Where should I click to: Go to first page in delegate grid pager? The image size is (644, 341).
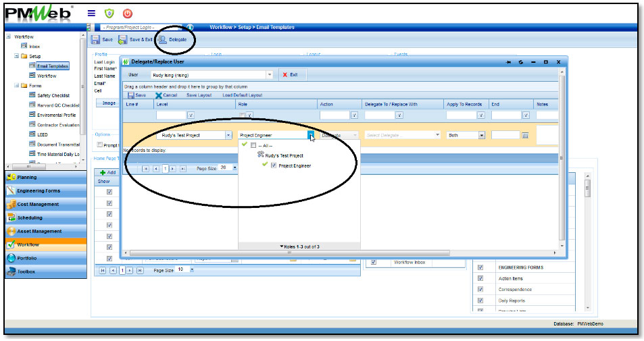(145, 168)
